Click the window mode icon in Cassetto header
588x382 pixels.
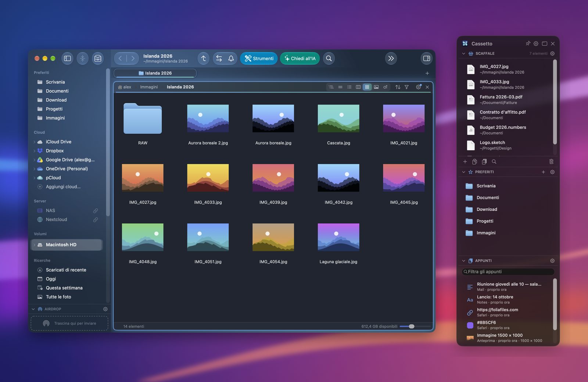point(545,43)
